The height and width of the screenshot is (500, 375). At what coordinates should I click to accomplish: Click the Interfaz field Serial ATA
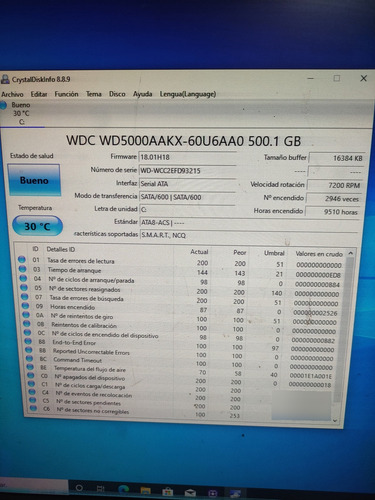(188, 184)
